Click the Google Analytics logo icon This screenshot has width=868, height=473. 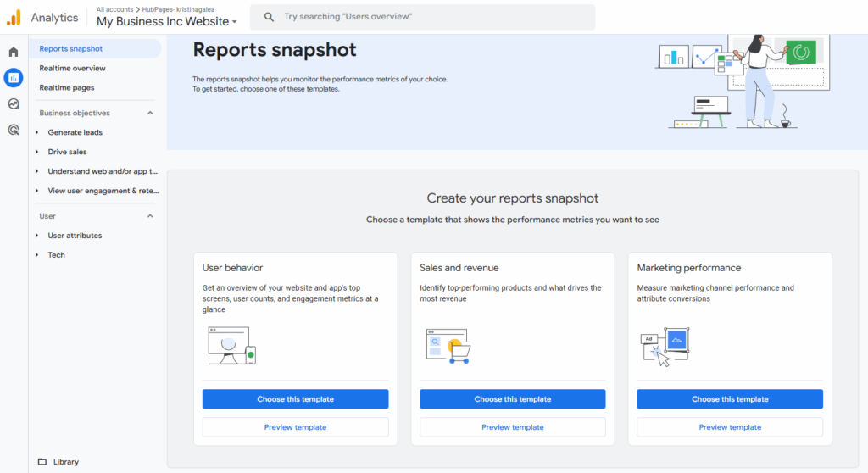tap(14, 18)
